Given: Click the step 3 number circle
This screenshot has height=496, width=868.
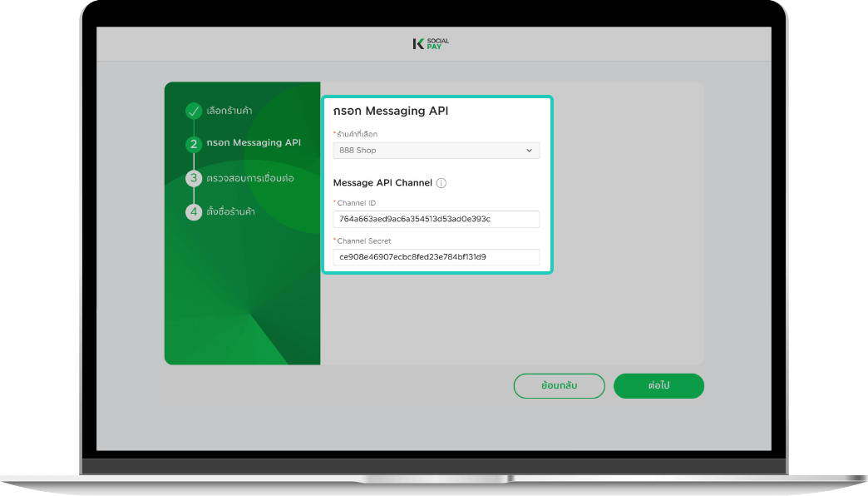Looking at the screenshot, I should (x=194, y=178).
